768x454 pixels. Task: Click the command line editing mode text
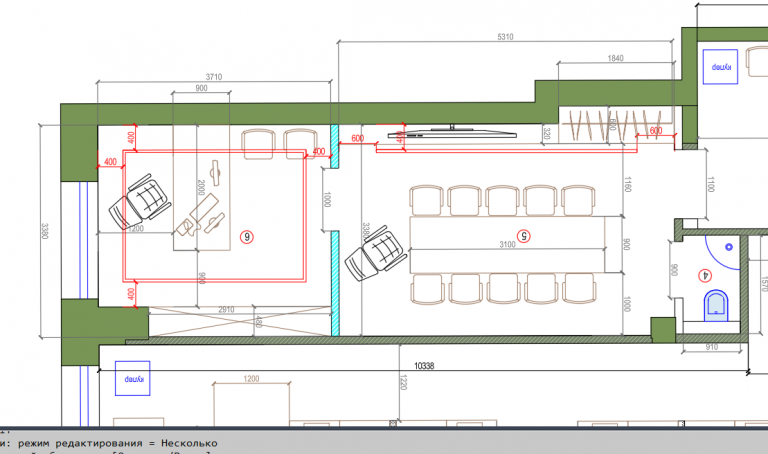click(118, 443)
